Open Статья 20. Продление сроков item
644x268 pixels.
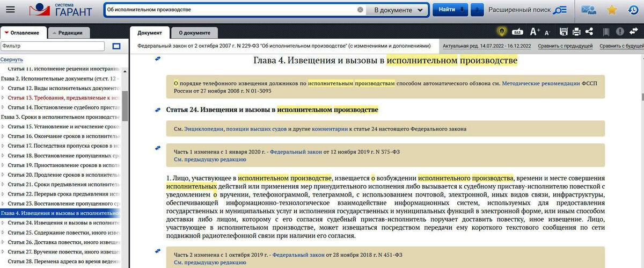click(x=63, y=175)
